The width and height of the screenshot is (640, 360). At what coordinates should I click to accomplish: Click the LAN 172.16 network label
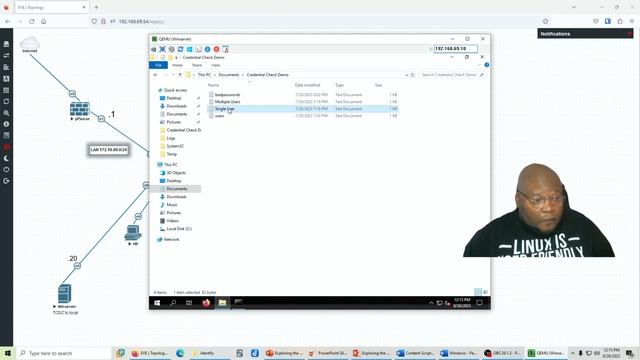pyautogui.click(x=109, y=150)
